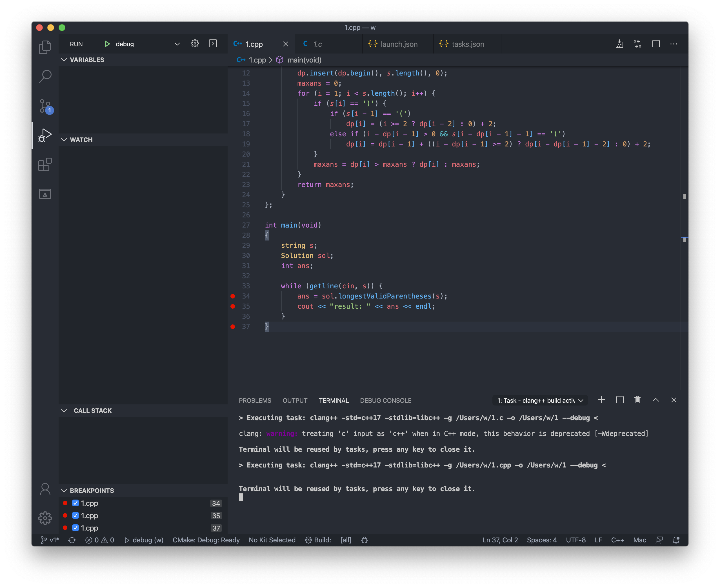The width and height of the screenshot is (720, 588).
Task: Add a new terminal with plus icon
Action: [601, 400]
